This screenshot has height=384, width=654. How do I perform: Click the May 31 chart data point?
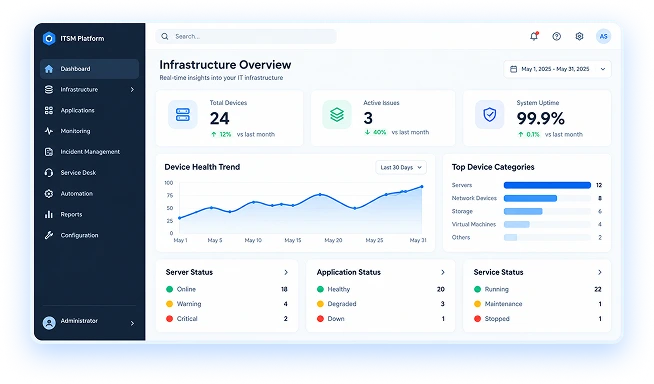[x=422, y=187]
